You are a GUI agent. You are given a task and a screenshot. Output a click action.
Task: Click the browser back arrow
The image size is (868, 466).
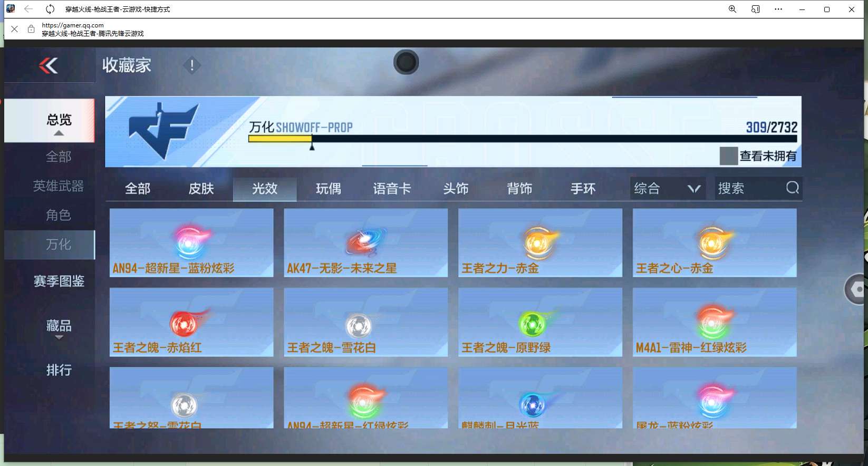click(x=28, y=9)
